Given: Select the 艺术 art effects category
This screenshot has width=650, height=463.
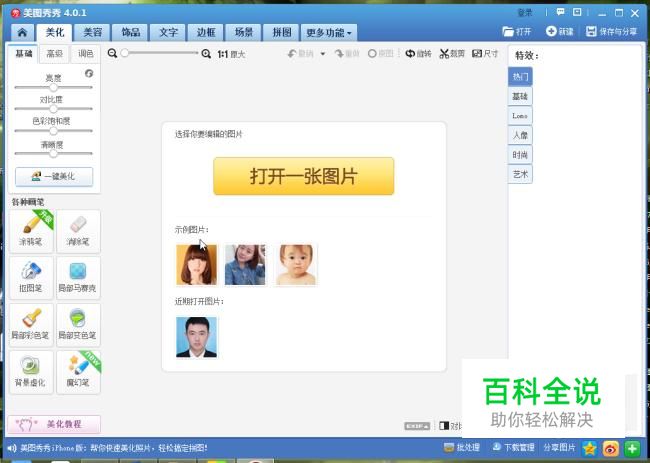Looking at the screenshot, I should (520, 174).
